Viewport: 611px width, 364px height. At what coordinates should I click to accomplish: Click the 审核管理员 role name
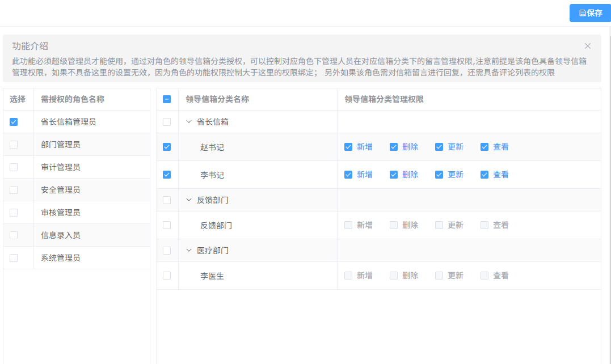60,213
